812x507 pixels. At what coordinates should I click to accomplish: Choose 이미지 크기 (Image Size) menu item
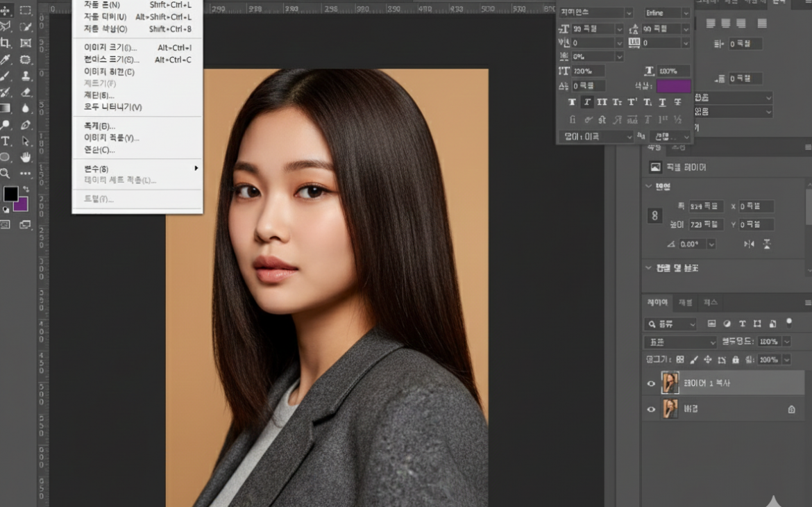coord(110,48)
